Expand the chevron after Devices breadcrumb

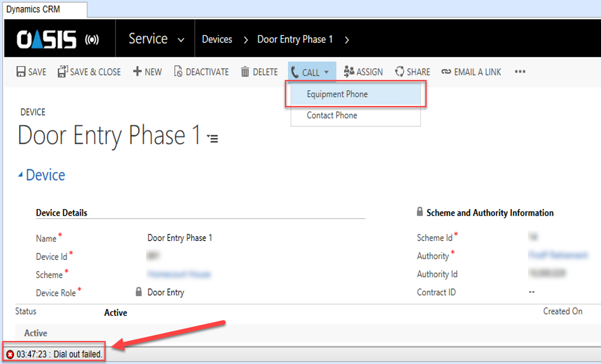[246, 40]
